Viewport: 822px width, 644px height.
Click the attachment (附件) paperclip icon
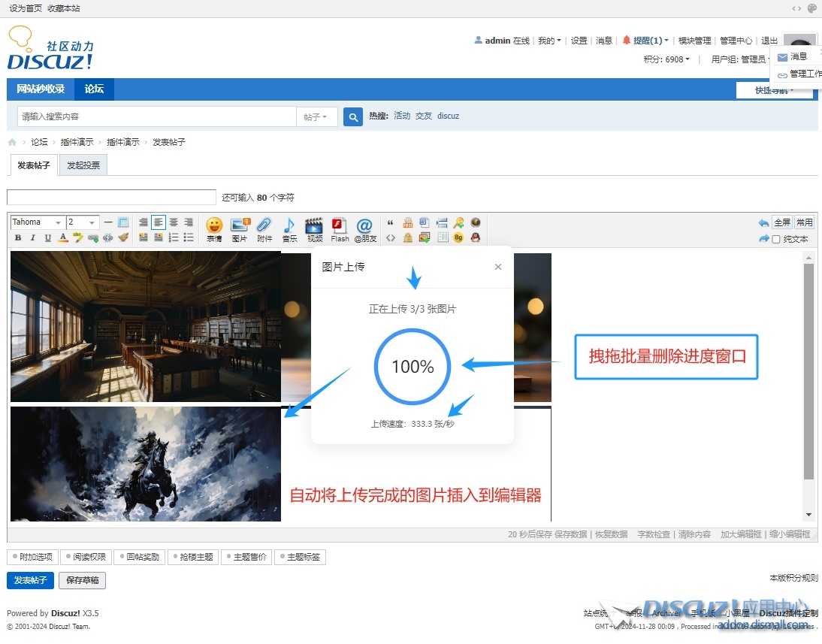click(x=264, y=228)
